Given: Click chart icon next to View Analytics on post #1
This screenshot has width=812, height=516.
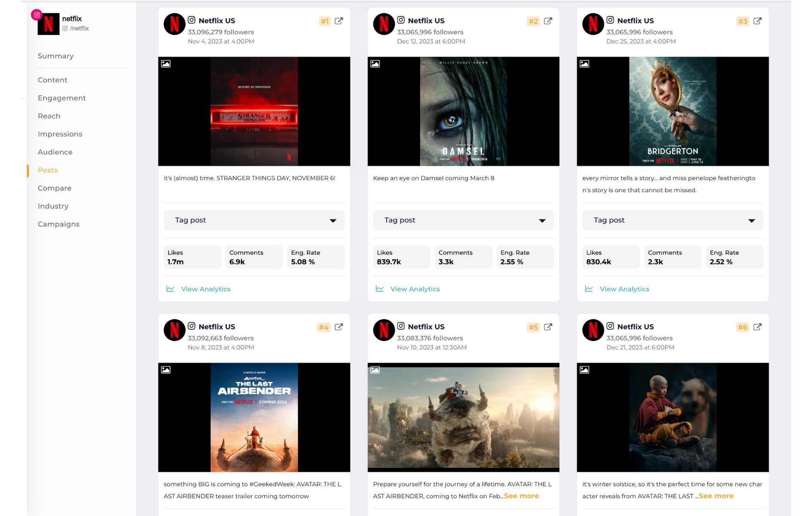Looking at the screenshot, I should click(x=170, y=289).
